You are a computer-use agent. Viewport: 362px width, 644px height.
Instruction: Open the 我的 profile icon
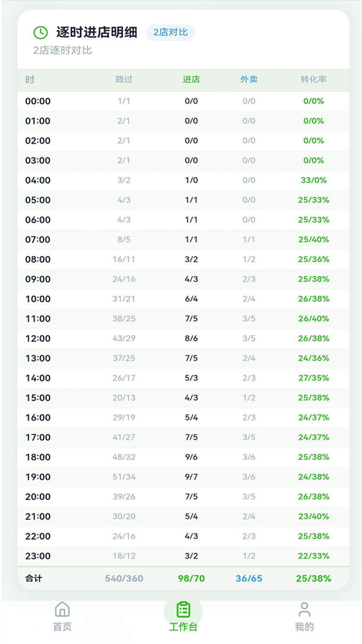304,609
